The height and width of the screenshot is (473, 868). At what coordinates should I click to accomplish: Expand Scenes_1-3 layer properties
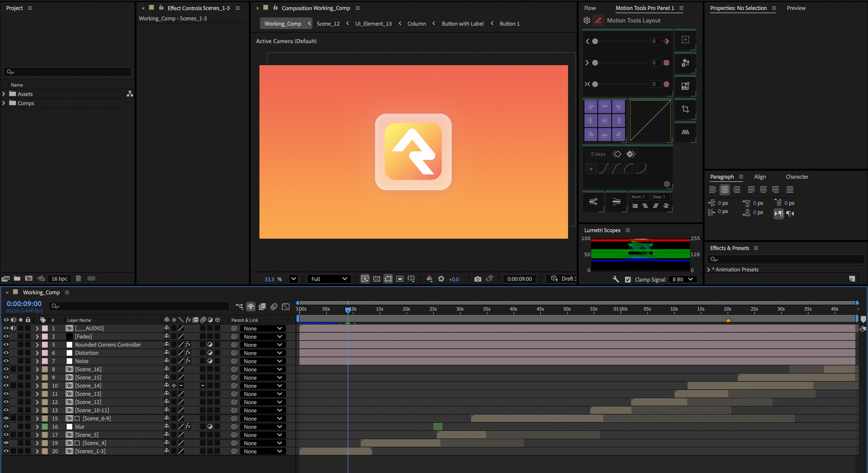37,451
